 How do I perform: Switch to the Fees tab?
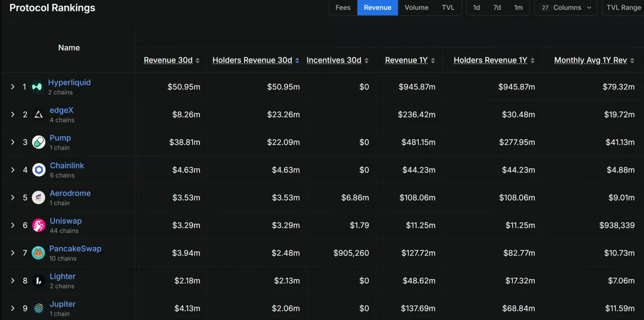[343, 8]
